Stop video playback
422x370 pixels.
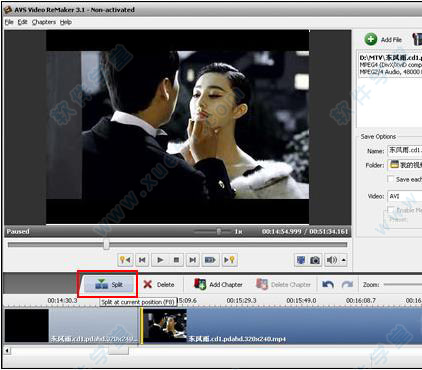coord(177,260)
